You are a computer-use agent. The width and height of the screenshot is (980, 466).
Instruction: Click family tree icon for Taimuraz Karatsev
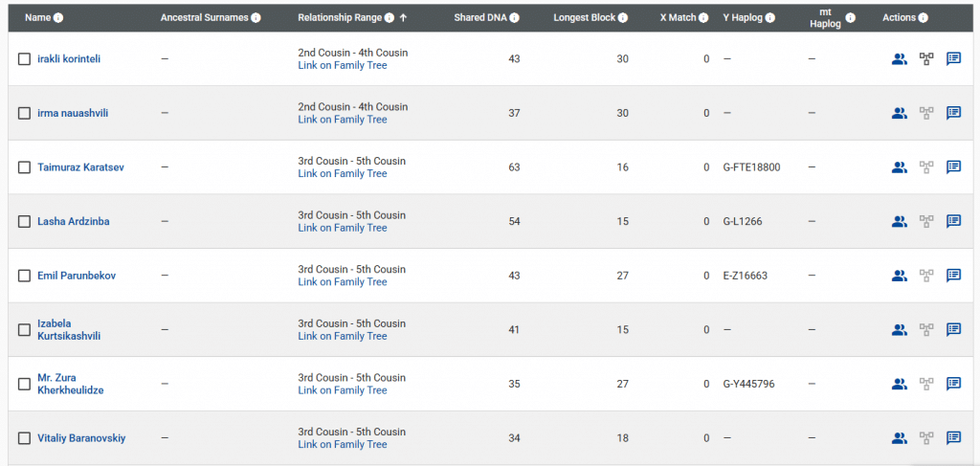(925, 166)
